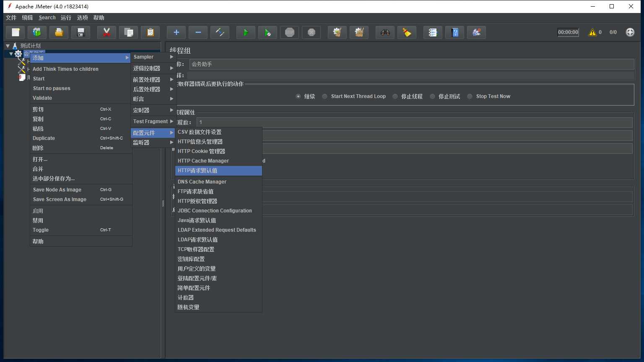Collapse the thread group tree node arrow

click(11, 54)
